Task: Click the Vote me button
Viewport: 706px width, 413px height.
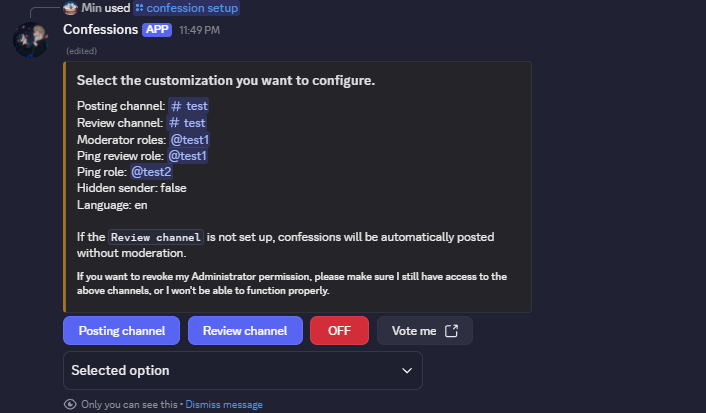Action: coord(424,331)
